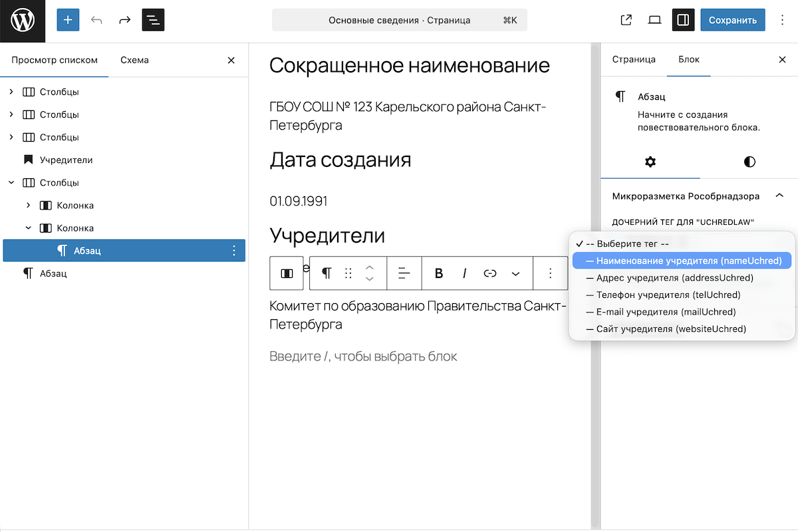
Task: Switch to the Схема tab
Action: [x=134, y=59]
